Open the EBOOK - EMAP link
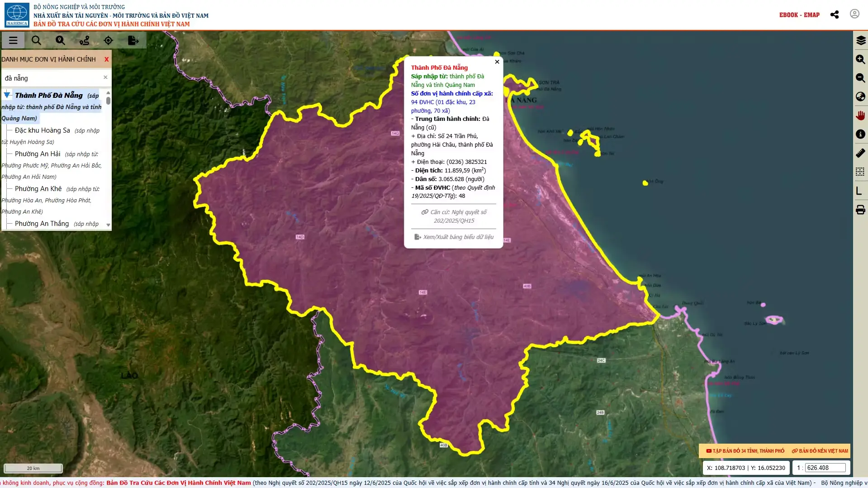Viewport: 868px width, 488px height. [799, 15]
